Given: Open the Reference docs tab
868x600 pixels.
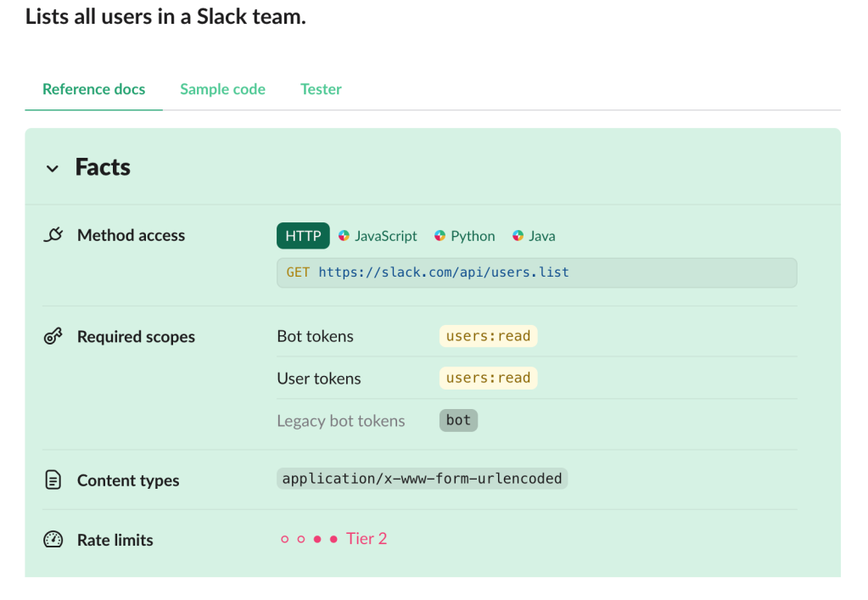Looking at the screenshot, I should (x=93, y=89).
